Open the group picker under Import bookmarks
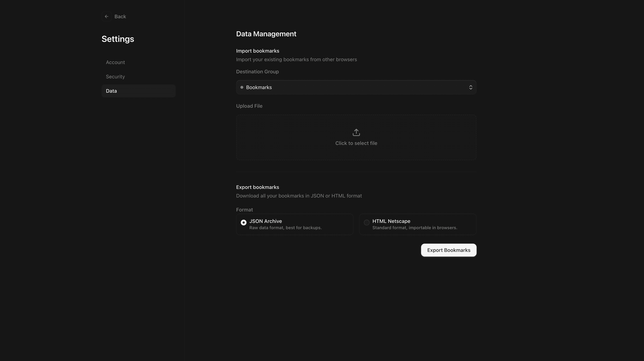This screenshot has height=361, width=644. point(356,87)
